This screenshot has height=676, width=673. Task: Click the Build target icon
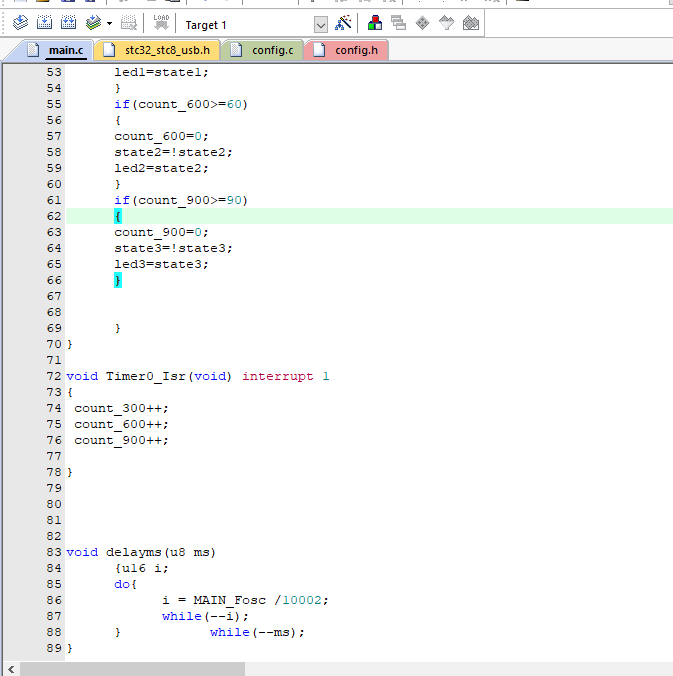point(44,23)
